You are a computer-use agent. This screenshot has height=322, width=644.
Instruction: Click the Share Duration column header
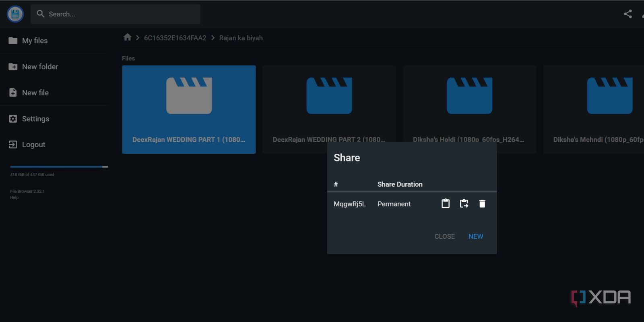400,184
